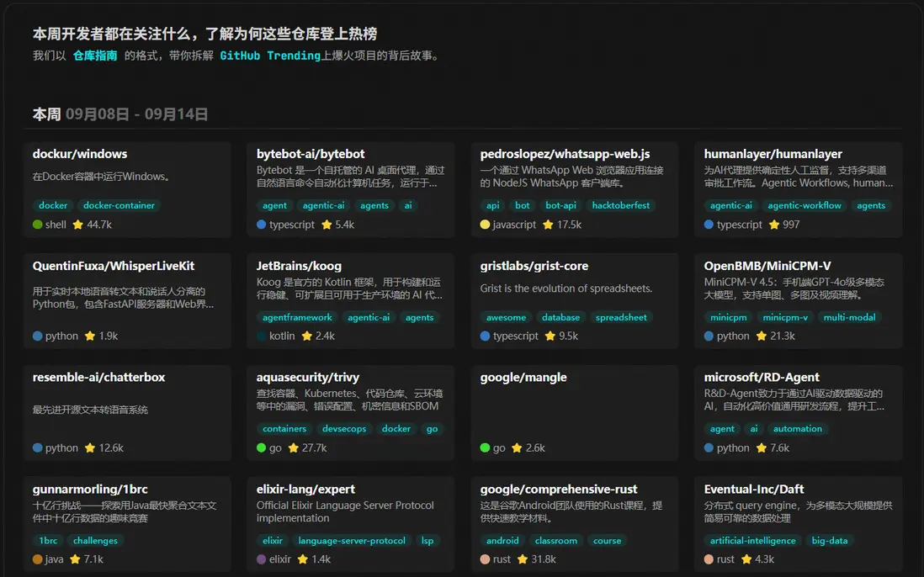The height and width of the screenshot is (577, 924).
Task: Open the gunnarmorling/1brc repository
Action: click(89, 489)
